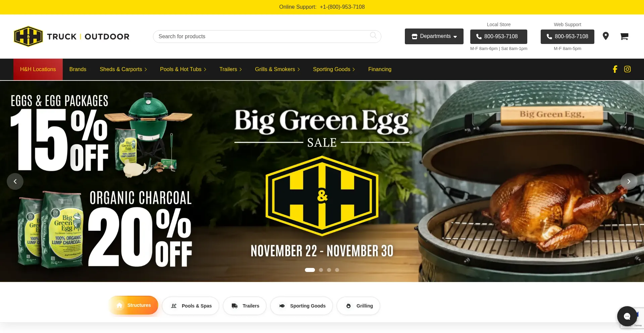The width and height of the screenshot is (644, 333).
Task: Show the previous banner slide
Action: pyautogui.click(x=15, y=181)
